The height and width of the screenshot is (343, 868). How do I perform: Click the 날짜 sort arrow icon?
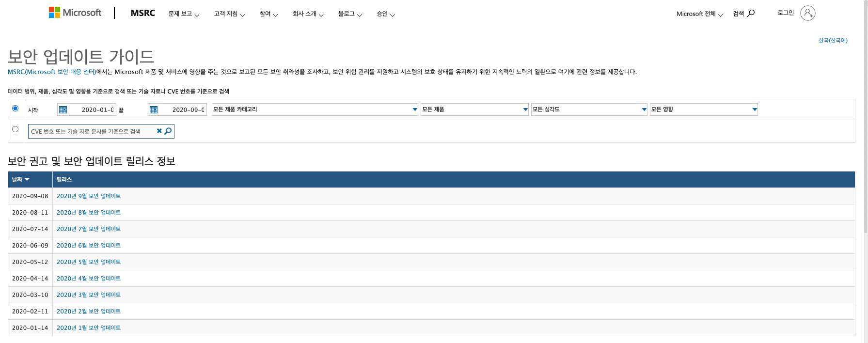tap(27, 179)
